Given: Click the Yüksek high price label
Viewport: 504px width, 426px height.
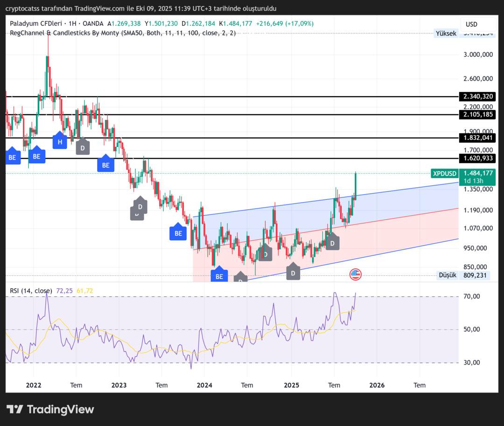Looking at the screenshot, I should (446, 33).
